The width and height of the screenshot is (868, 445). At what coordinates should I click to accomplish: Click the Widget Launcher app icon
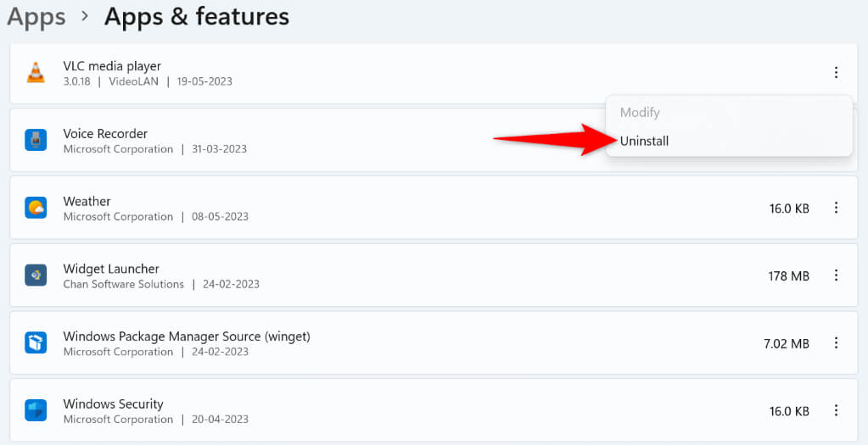click(x=36, y=275)
